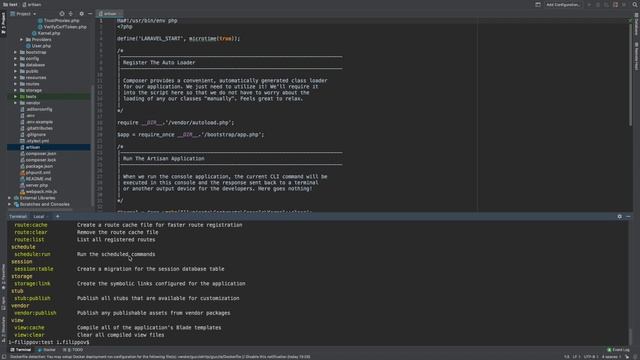This screenshot has width=640, height=360.
Task: Click the 'storage:link' command text in terminal
Action: (33, 283)
